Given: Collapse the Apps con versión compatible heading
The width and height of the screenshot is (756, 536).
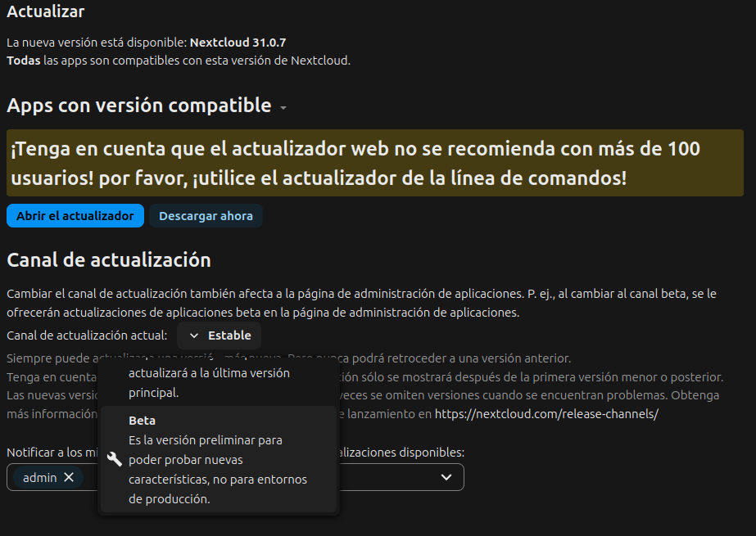Looking at the screenshot, I should click(x=139, y=106).
